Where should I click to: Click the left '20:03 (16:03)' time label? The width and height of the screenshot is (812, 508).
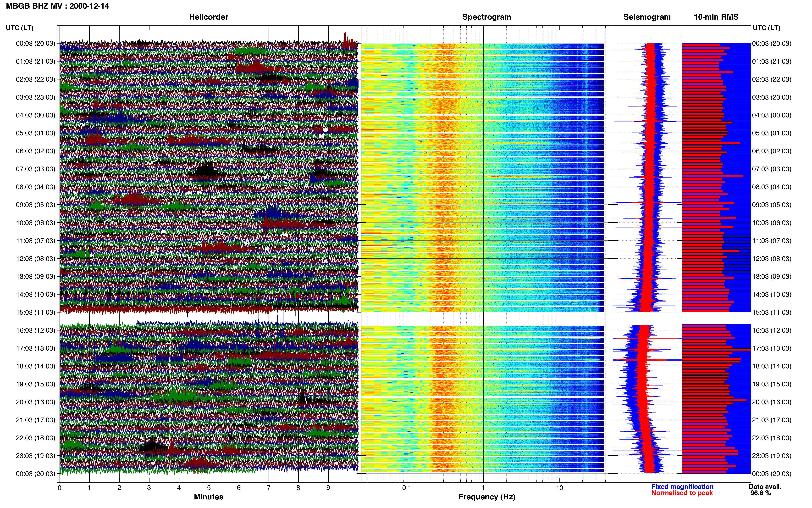pos(35,402)
